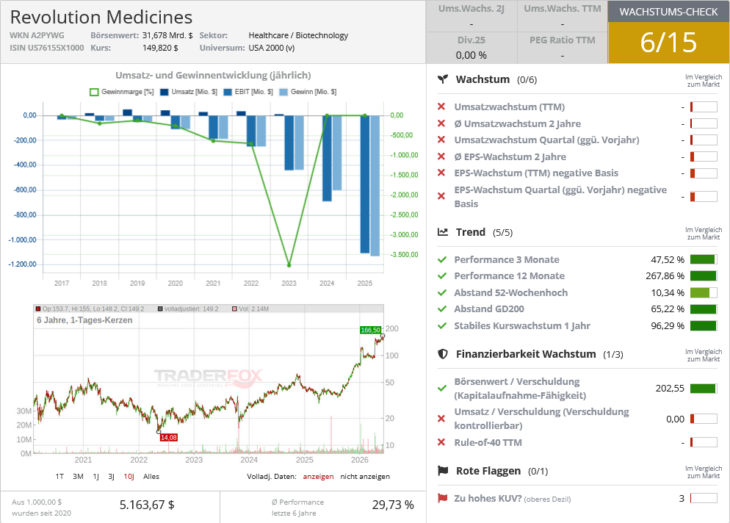The width and height of the screenshot is (730, 523).
Task: Click PEG Ratio TTM cell
Action: coord(562,48)
